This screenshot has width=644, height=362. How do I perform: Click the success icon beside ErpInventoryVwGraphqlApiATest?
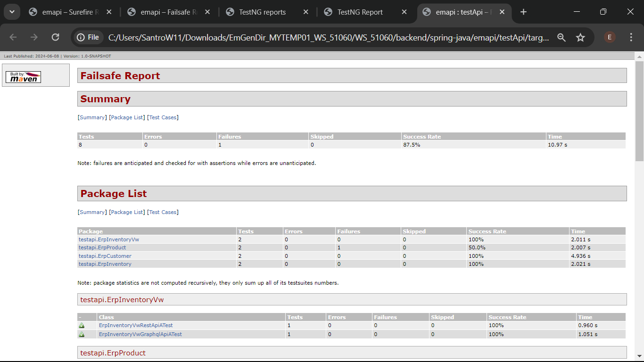[82, 334]
